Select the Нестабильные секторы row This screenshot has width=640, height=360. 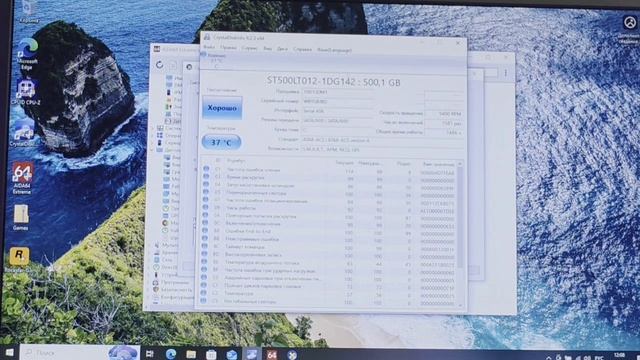click(x=329, y=302)
